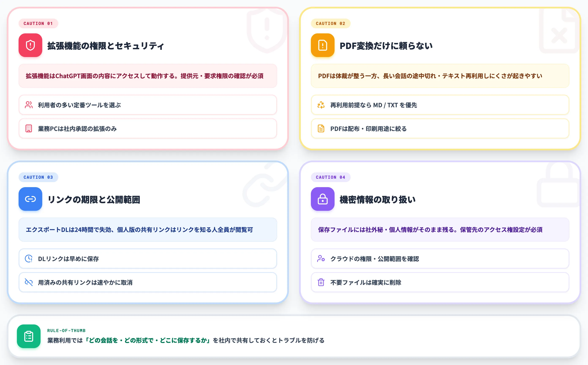
Task: Click the heading 拡張機能の権限とセキュリティ
Action: (106, 46)
